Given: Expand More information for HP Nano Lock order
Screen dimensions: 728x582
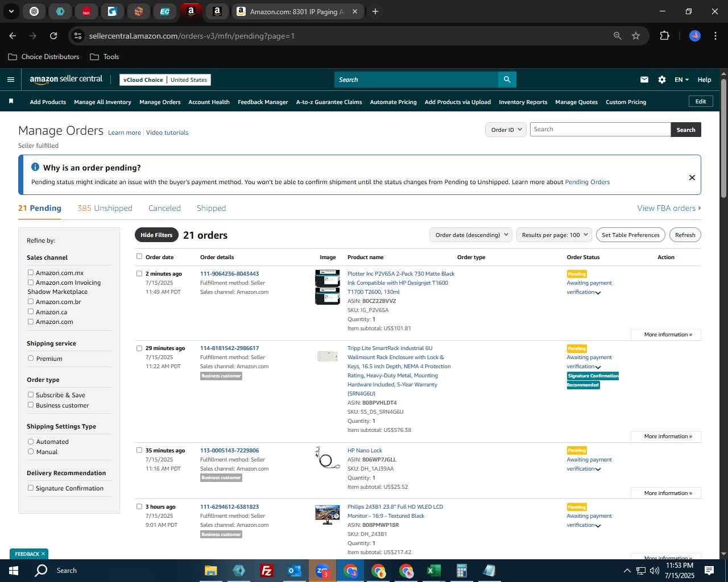Looking at the screenshot, I should [x=666, y=493].
